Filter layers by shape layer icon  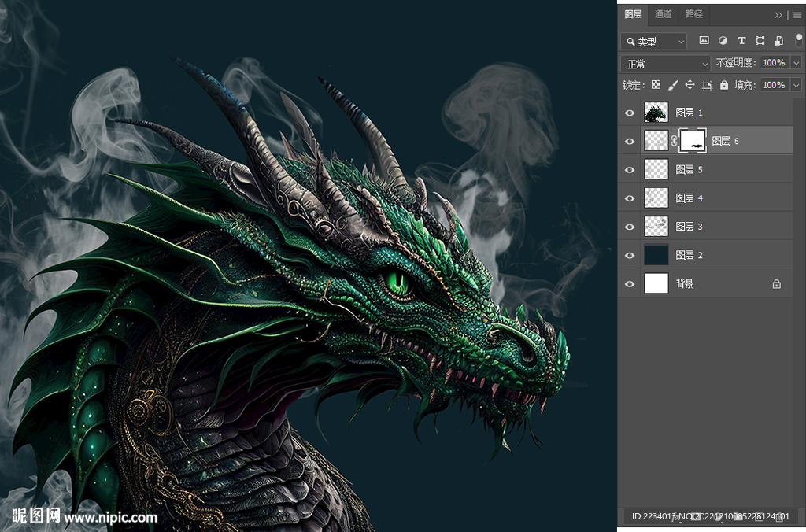pos(760,41)
